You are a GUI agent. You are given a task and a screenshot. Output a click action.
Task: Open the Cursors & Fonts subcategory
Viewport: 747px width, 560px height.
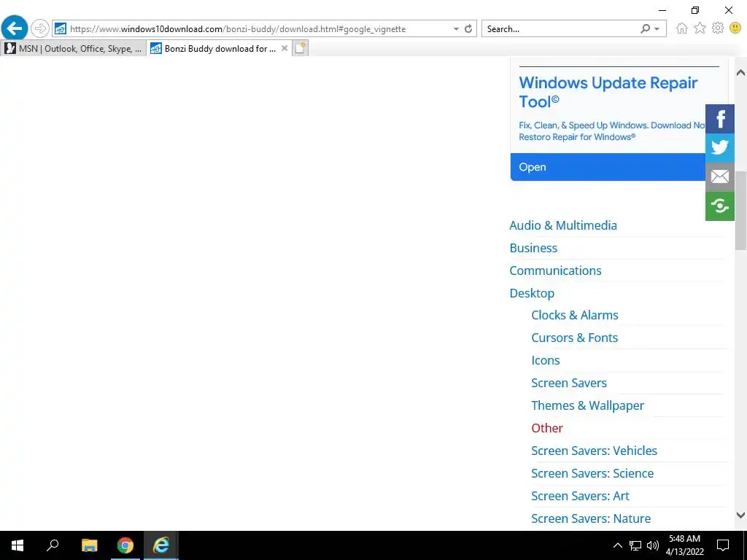[575, 338]
